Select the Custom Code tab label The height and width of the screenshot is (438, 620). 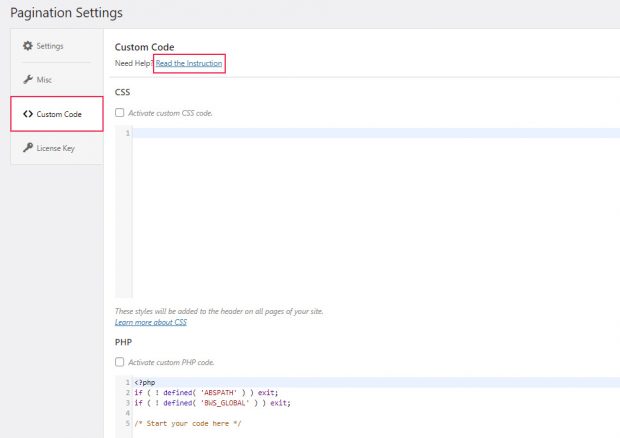pos(59,114)
